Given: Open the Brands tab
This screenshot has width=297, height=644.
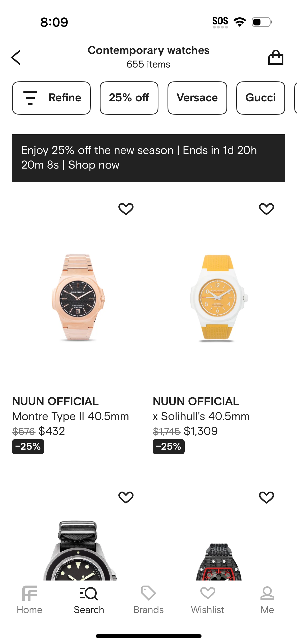Looking at the screenshot, I should (x=148, y=600).
